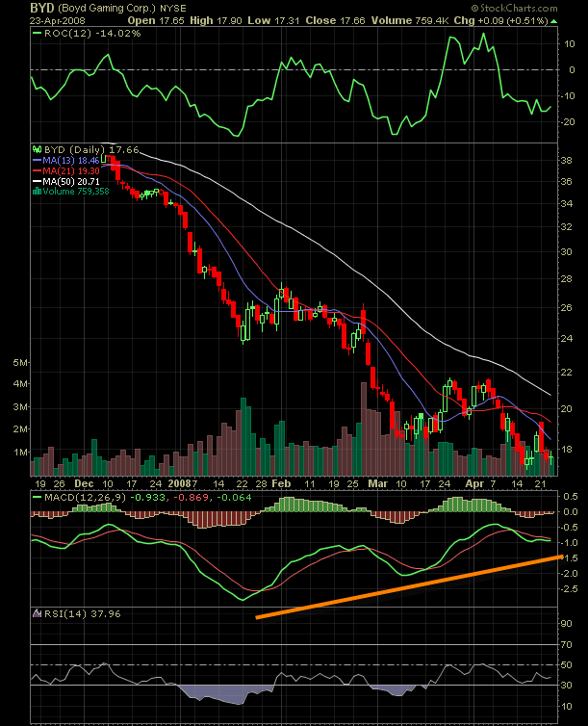
Task: Click the green up arrow after Chg
Action: [x=553, y=21]
